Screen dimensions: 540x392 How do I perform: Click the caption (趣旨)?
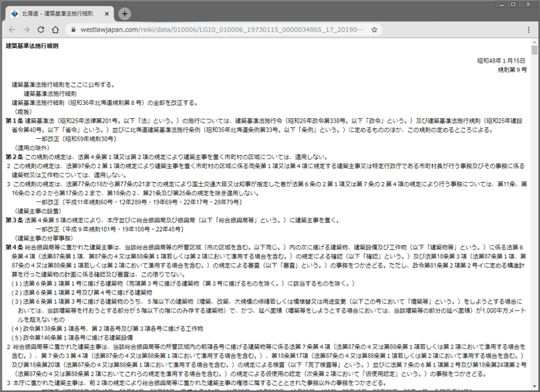click(x=23, y=112)
